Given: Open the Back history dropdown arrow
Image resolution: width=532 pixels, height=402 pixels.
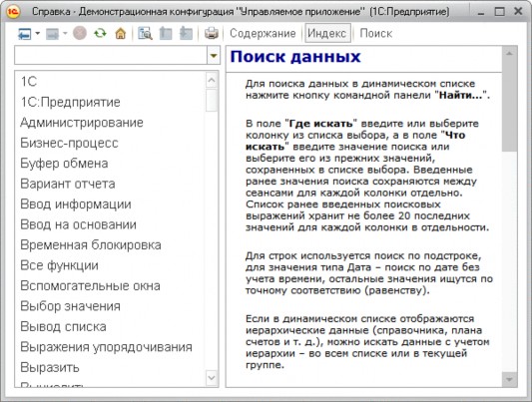Looking at the screenshot, I should click(x=38, y=33).
